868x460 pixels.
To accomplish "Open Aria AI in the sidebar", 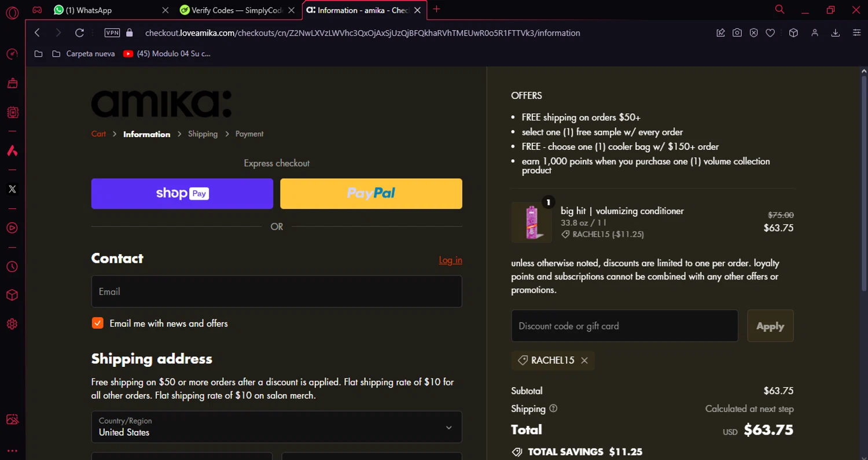I will tap(12, 150).
